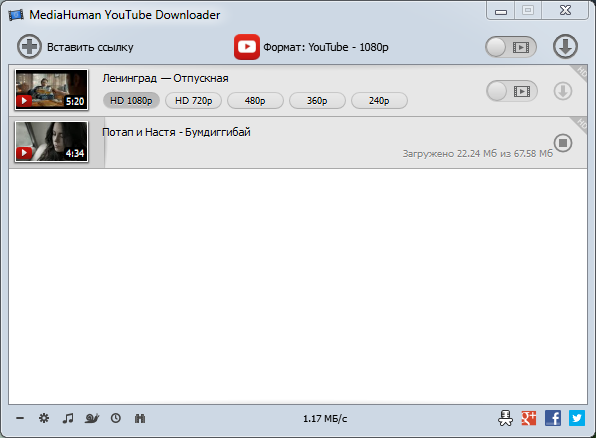
Task: Click the 1.17 МБ/с speed indicator
Action: 325,419
